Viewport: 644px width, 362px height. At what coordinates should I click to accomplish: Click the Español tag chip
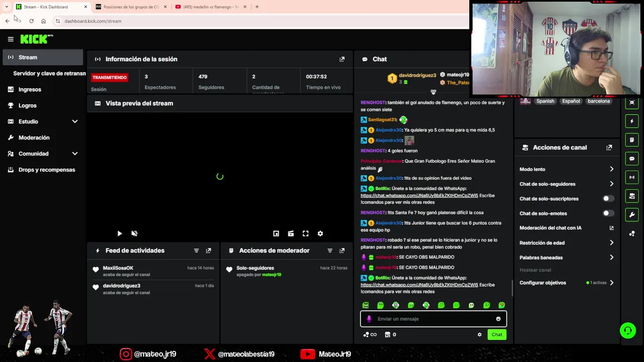[x=571, y=101]
